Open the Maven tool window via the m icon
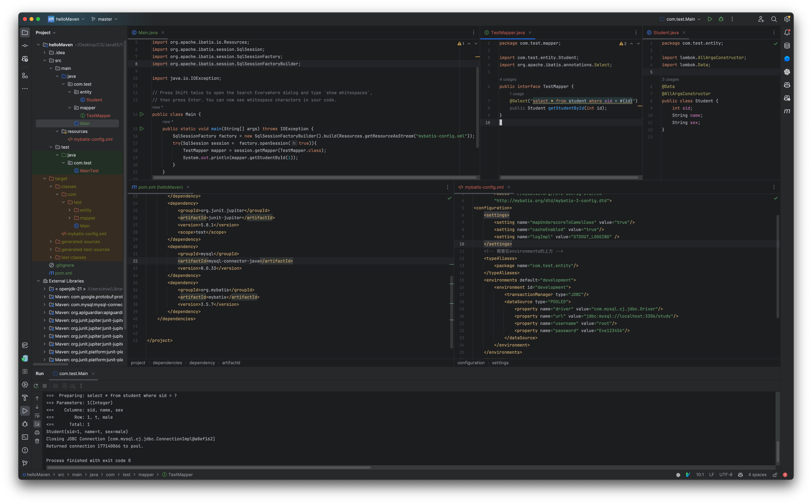The width and height of the screenshot is (812, 504). (x=787, y=111)
